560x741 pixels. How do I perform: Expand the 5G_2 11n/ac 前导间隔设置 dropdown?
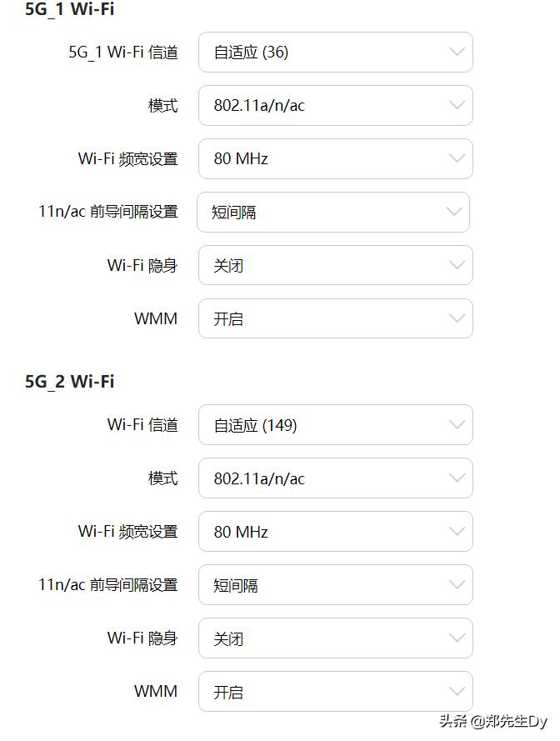(x=335, y=585)
